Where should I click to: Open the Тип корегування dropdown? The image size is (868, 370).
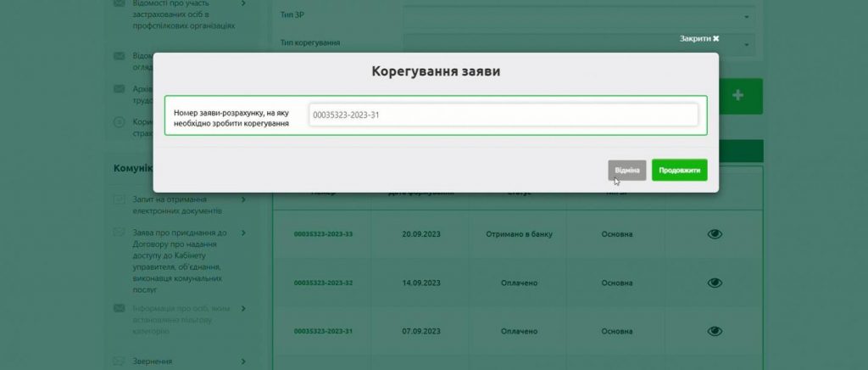[x=578, y=42]
